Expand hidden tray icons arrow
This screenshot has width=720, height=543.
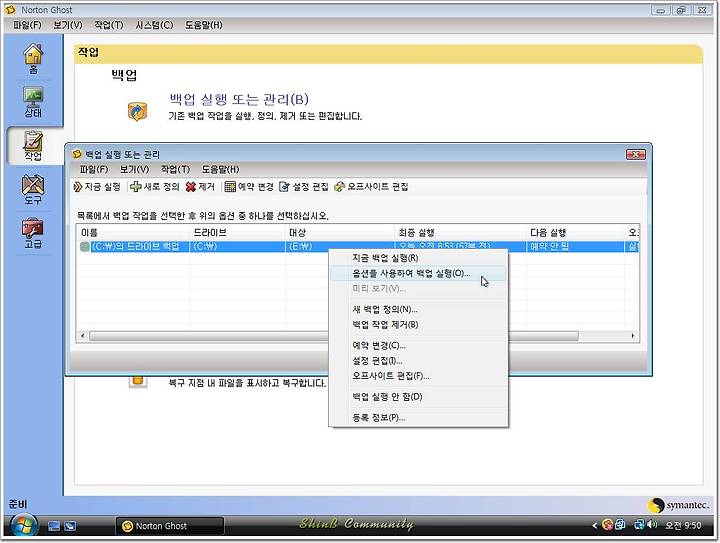tap(595, 525)
